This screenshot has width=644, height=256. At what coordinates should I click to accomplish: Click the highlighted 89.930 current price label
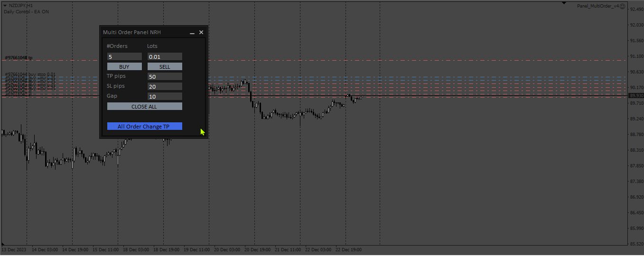point(636,95)
